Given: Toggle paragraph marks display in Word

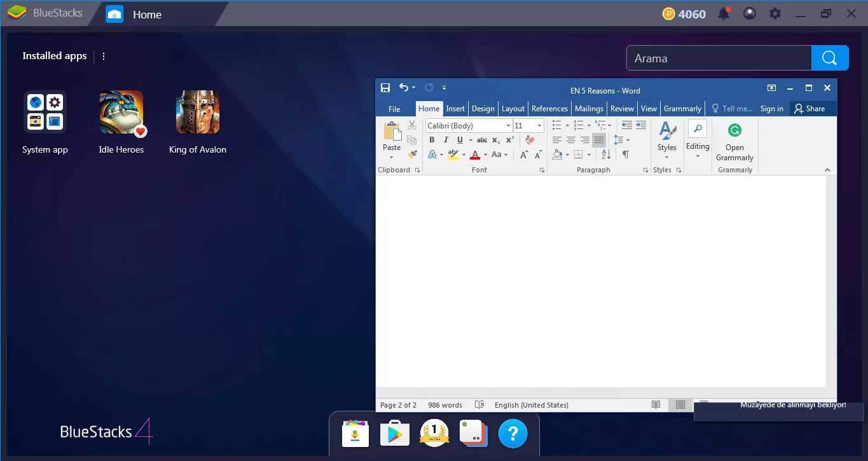Looking at the screenshot, I should click(x=626, y=155).
